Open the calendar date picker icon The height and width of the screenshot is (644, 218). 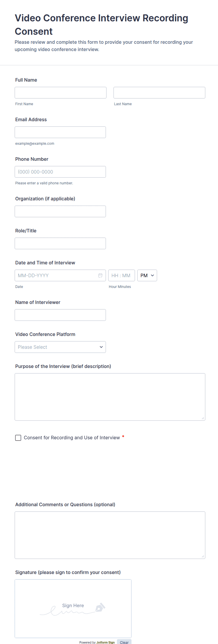pos(100,275)
